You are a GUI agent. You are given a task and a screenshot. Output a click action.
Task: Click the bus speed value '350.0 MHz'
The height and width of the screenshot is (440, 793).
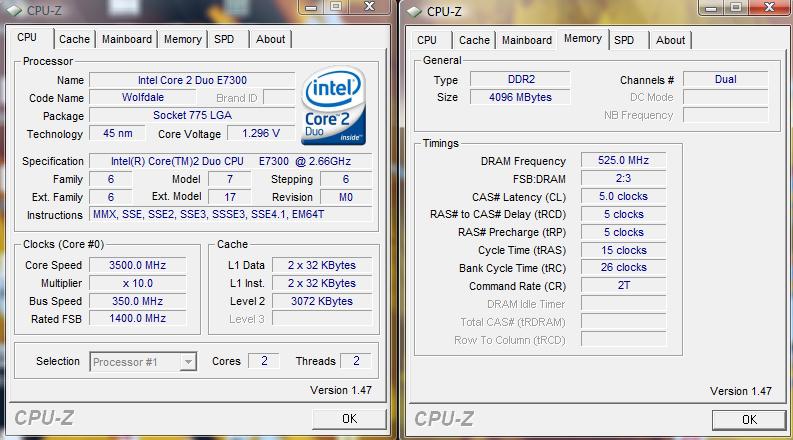point(138,301)
